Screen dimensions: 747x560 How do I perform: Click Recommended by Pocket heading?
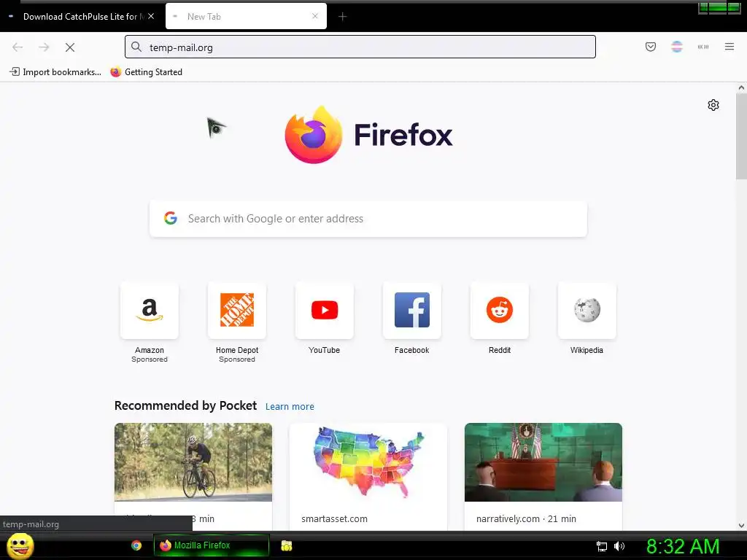point(185,405)
